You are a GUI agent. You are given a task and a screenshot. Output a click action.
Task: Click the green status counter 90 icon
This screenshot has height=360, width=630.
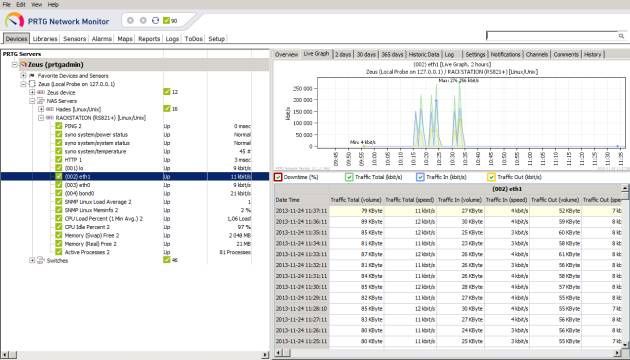click(x=166, y=20)
